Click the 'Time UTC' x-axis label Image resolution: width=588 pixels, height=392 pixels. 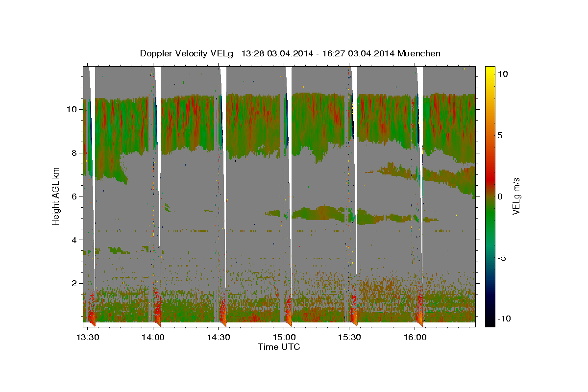(x=279, y=347)
